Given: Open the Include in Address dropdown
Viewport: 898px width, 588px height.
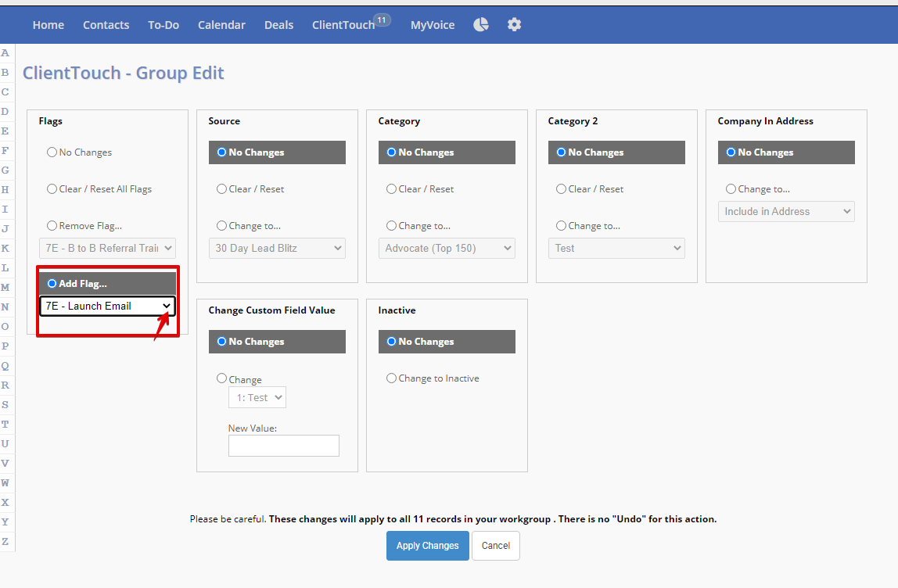Looking at the screenshot, I should tap(786, 211).
